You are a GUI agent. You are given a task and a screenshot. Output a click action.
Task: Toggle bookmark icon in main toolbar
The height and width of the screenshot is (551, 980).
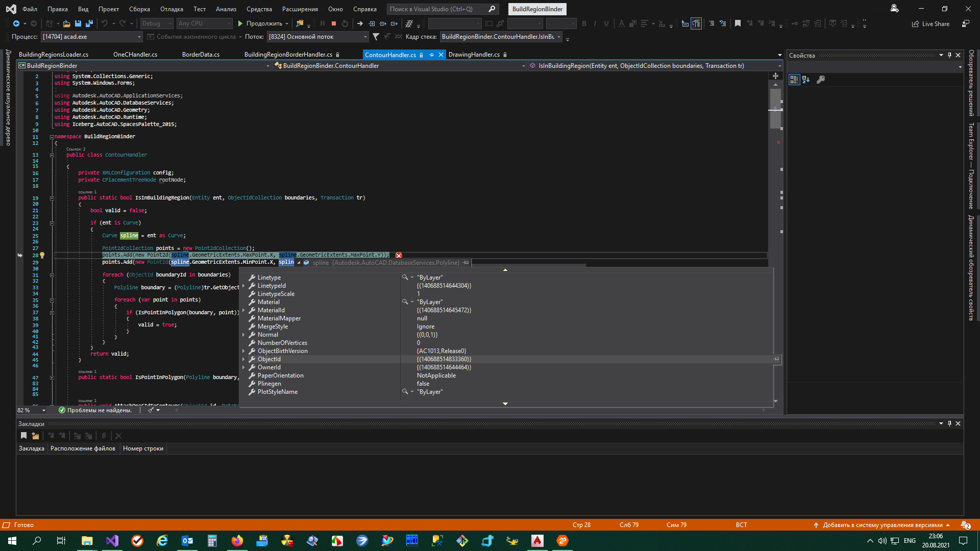coord(738,23)
